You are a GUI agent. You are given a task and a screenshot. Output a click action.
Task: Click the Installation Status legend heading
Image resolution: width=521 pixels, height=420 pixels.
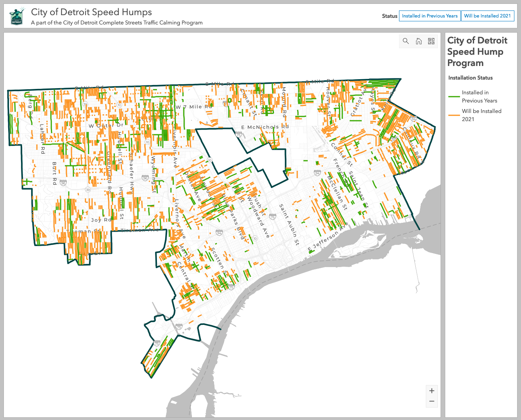470,78
